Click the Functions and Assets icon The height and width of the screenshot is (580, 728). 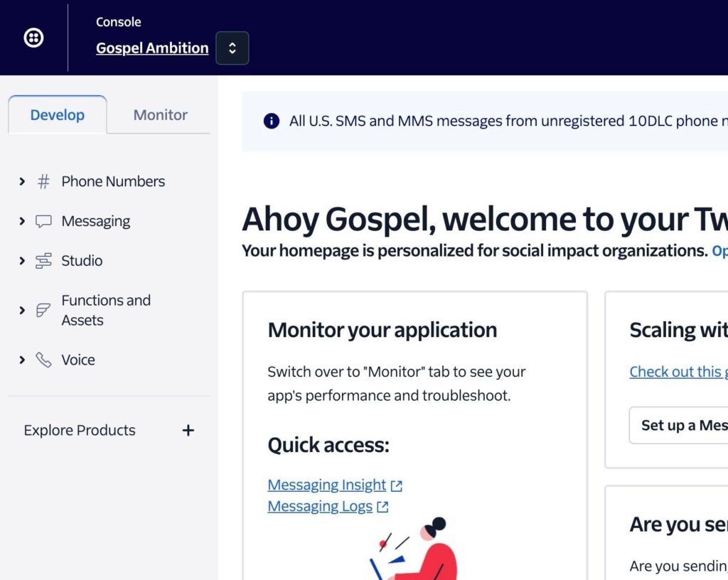pos(43,311)
